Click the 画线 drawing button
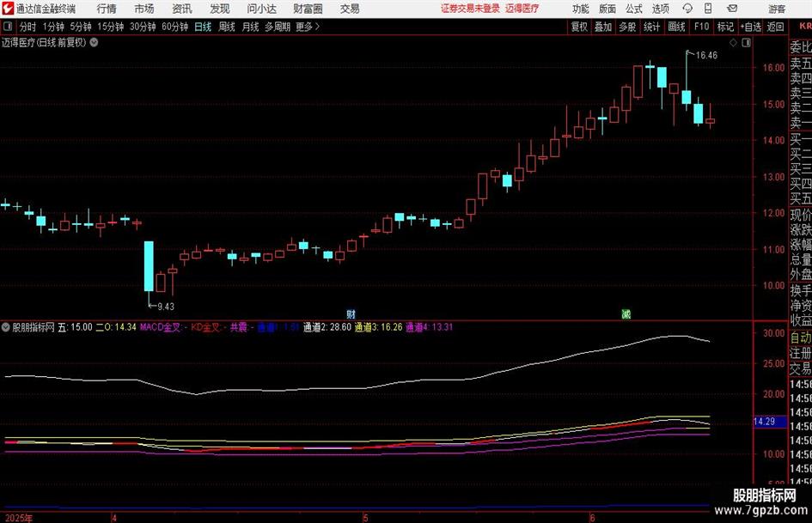 pyautogui.click(x=677, y=27)
